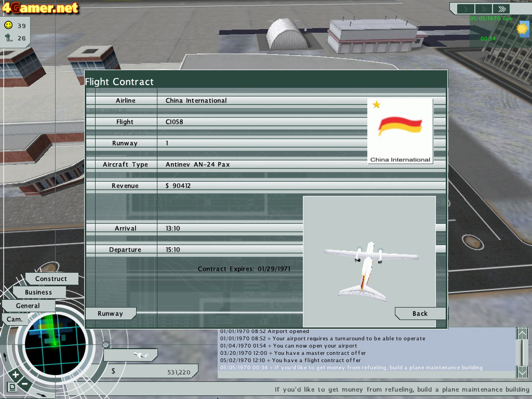Click log entry about turnaround requirement
The width and height of the screenshot is (532, 399).
click(x=323, y=338)
